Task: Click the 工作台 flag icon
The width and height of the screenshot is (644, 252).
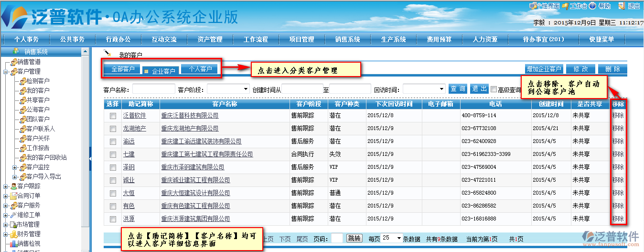Action: coord(565,6)
